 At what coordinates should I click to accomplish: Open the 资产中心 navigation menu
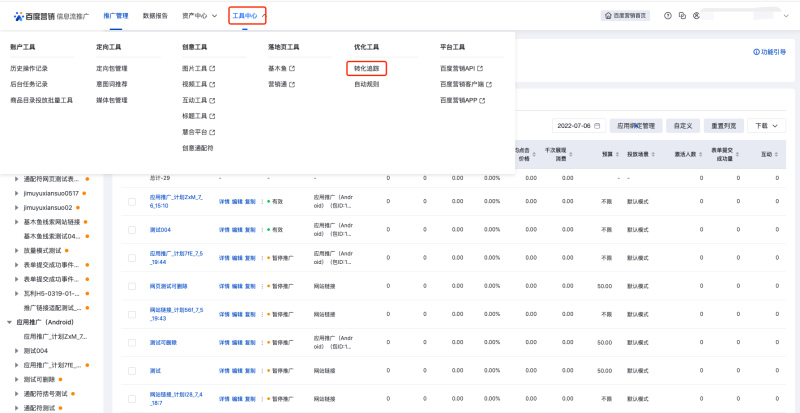coord(199,16)
